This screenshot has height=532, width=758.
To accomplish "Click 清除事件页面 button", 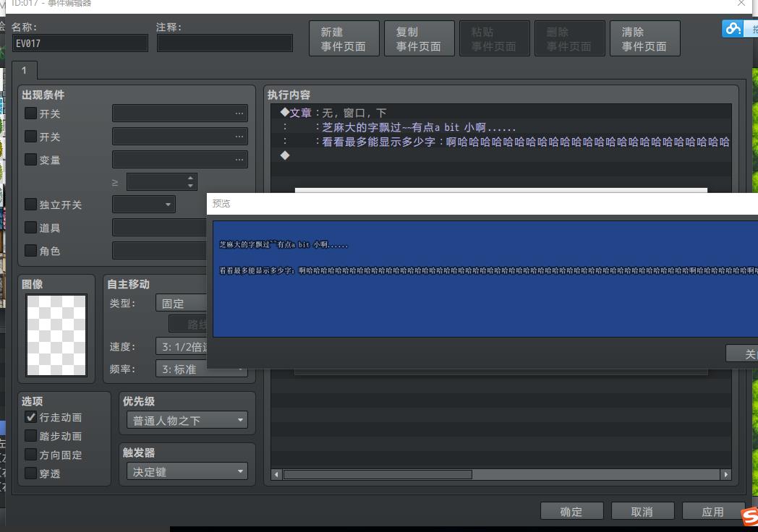I will (645, 38).
